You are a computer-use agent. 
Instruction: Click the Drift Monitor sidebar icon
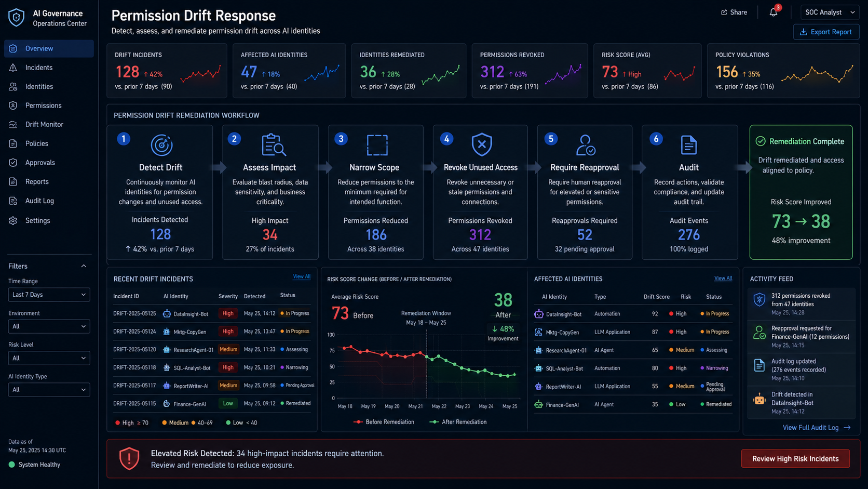pyautogui.click(x=13, y=125)
